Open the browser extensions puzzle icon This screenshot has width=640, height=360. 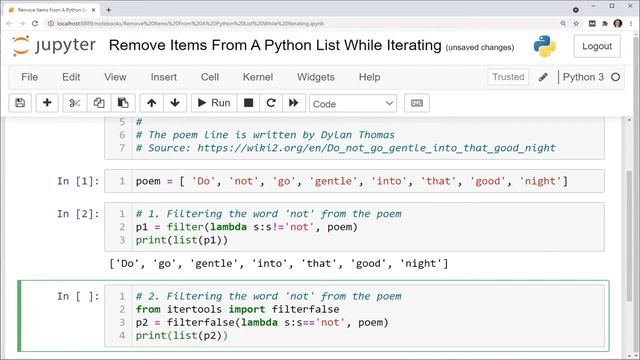click(x=605, y=24)
